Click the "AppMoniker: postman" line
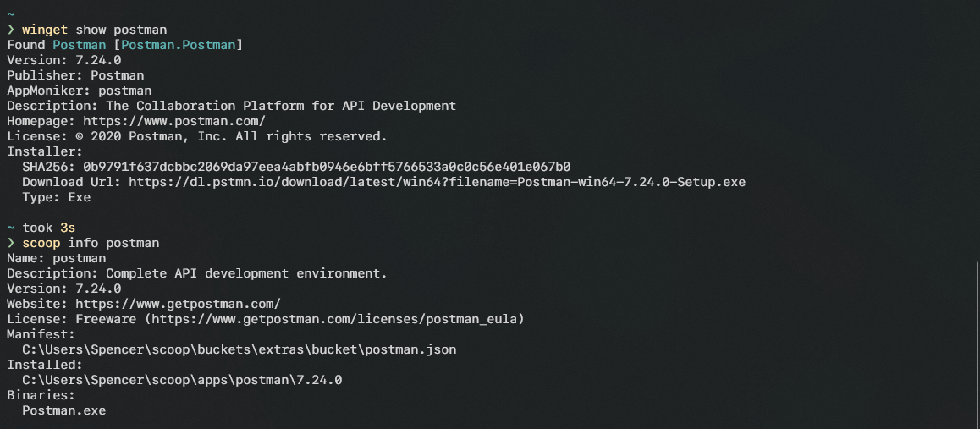980x429 pixels. [80, 91]
